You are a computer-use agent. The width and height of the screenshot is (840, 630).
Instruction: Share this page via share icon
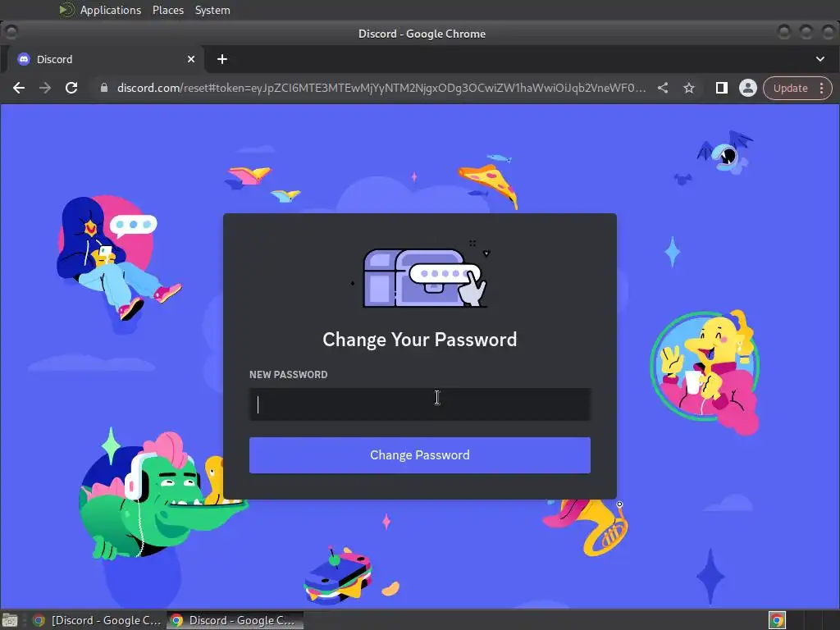click(663, 88)
